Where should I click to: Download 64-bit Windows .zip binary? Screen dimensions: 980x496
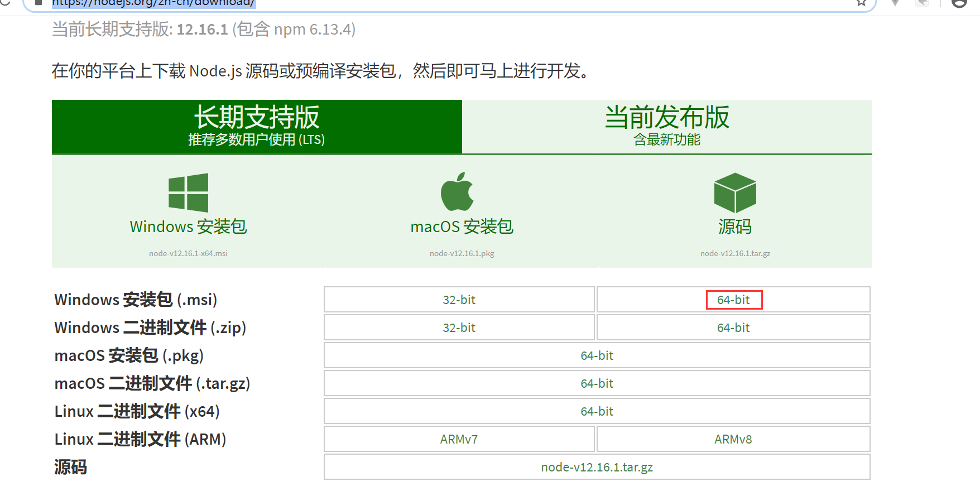coord(733,328)
